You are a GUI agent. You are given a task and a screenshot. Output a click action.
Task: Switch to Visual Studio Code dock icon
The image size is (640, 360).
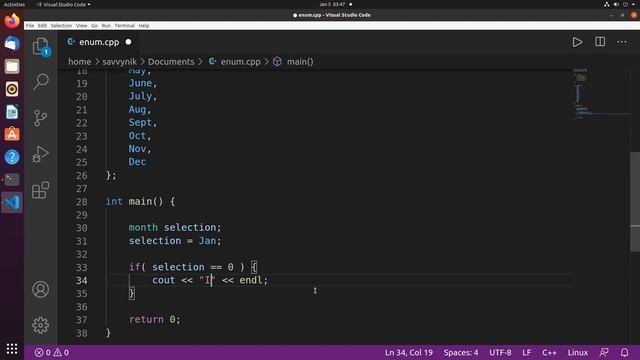click(12, 202)
